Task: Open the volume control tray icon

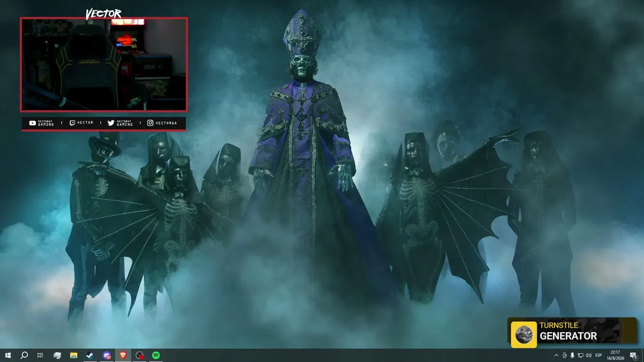Action: (x=589, y=355)
